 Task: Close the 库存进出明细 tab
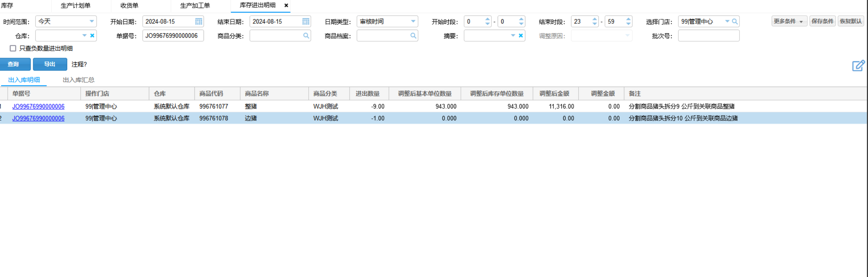pos(286,5)
